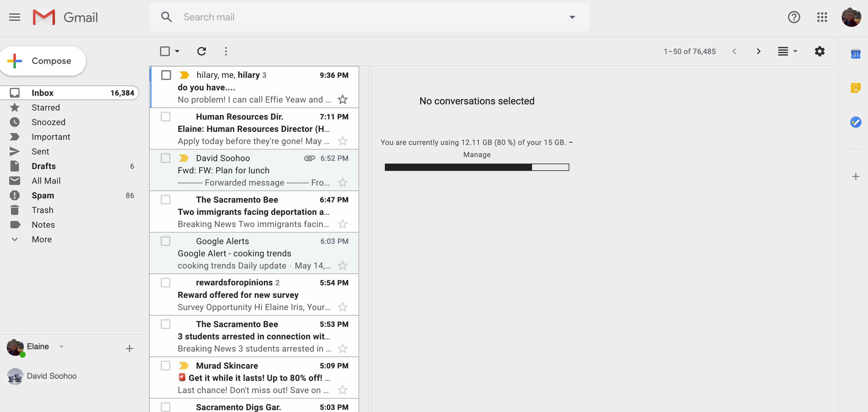868x412 pixels.
Task: Open the Drafts folder
Action: pyautogui.click(x=43, y=166)
